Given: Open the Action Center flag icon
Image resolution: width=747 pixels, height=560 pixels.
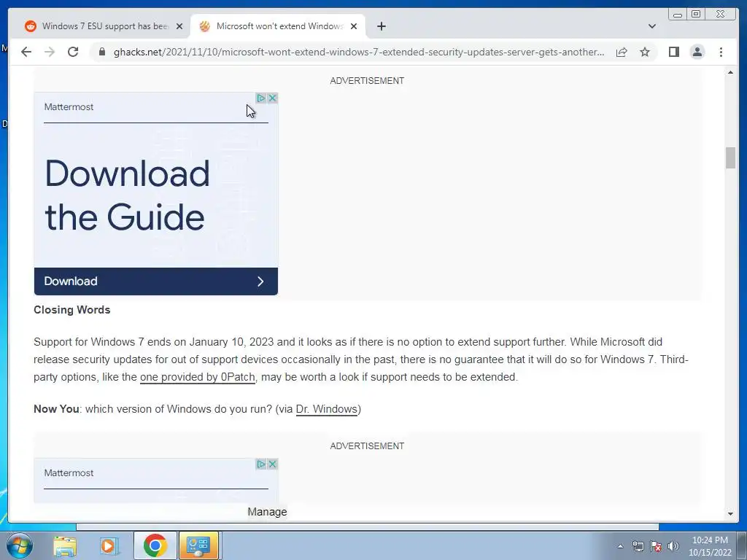Looking at the screenshot, I should (656, 546).
